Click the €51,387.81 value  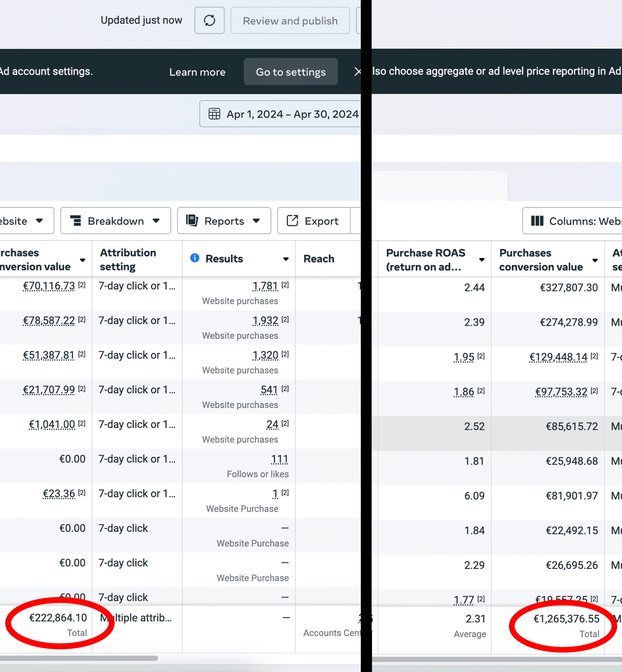[49, 355]
